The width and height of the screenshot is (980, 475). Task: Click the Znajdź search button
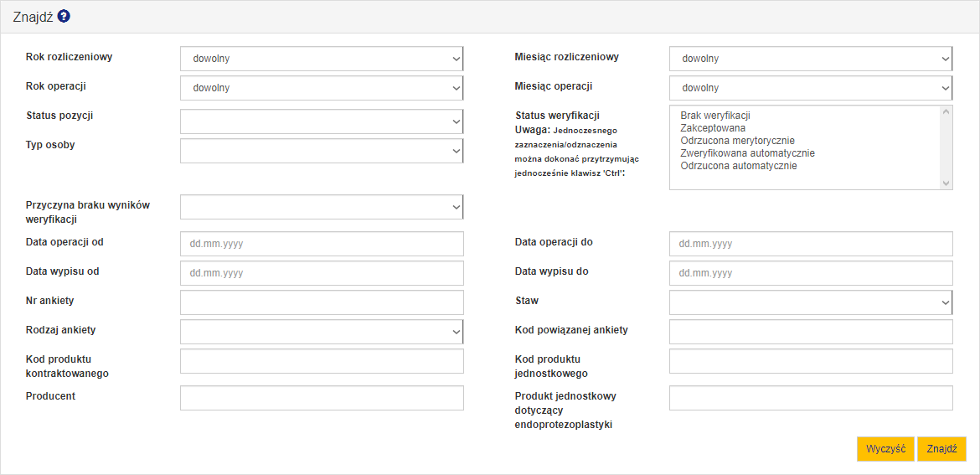click(941, 449)
